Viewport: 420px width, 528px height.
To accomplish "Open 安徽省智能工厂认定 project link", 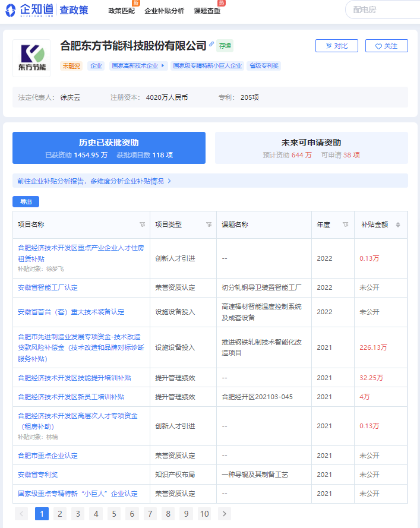I will coord(48,287).
